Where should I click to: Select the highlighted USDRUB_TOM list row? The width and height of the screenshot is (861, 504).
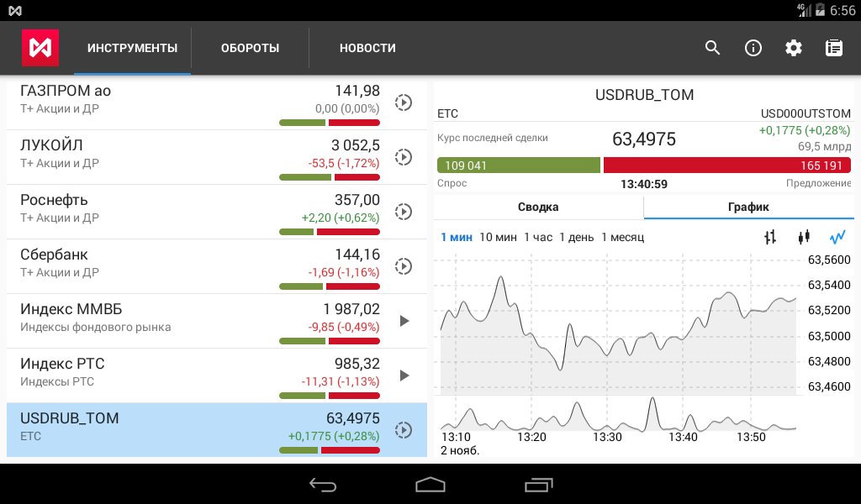click(216, 430)
